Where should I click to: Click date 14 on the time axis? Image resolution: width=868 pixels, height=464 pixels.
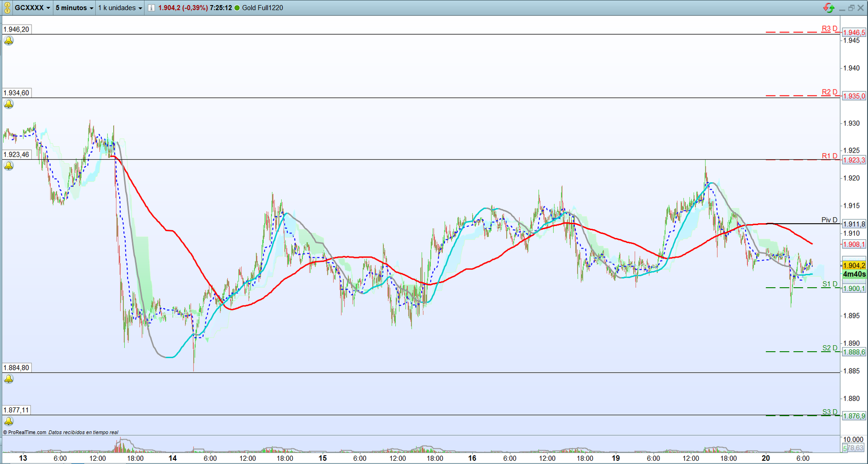coord(173,458)
